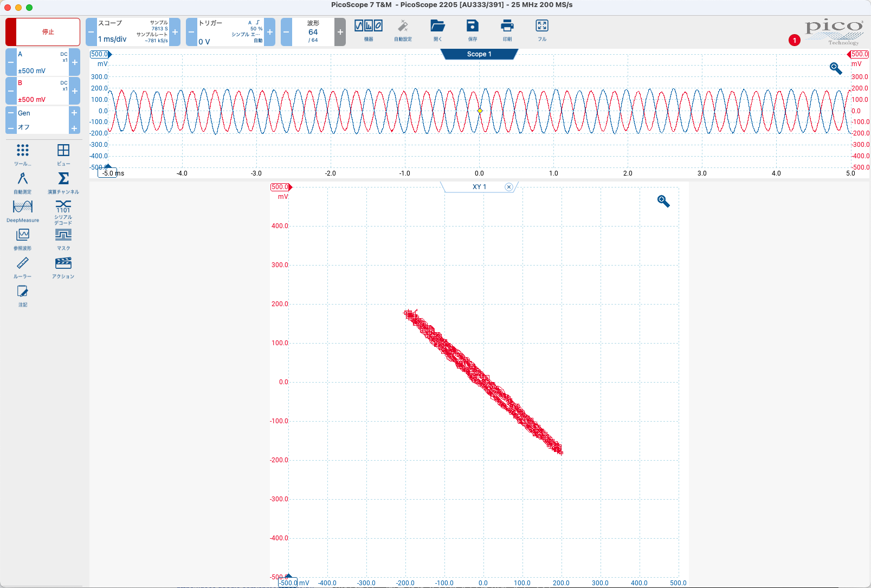Viewport: 871px width, 588px height.
Task: Open the scope timebase 1 ms/div panel
Action: [x=133, y=32]
